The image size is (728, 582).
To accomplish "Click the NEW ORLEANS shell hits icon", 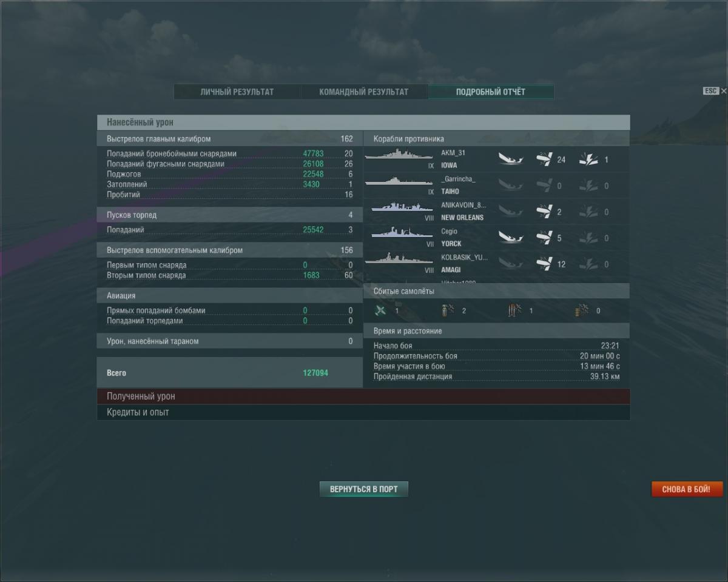I will [x=544, y=212].
